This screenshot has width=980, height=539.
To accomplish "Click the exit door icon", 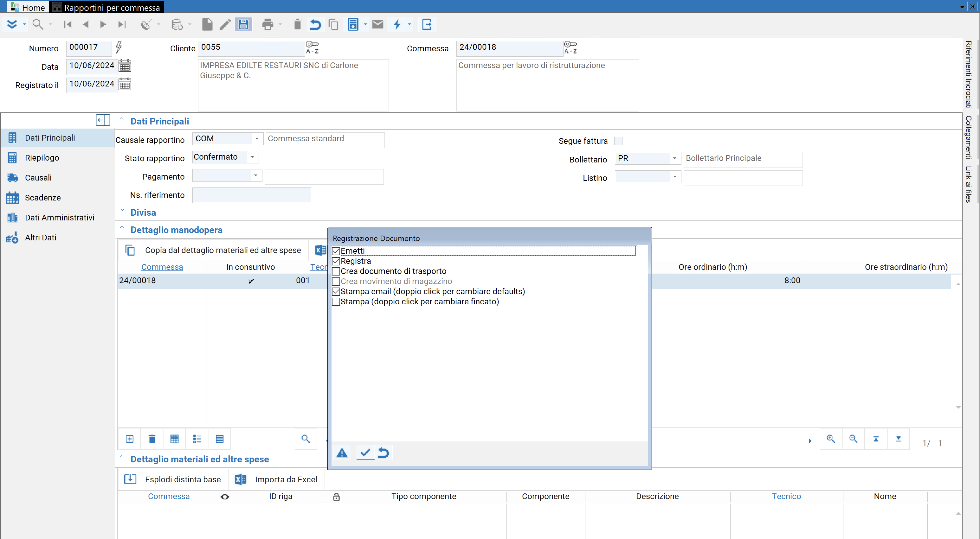I will pyautogui.click(x=427, y=24).
